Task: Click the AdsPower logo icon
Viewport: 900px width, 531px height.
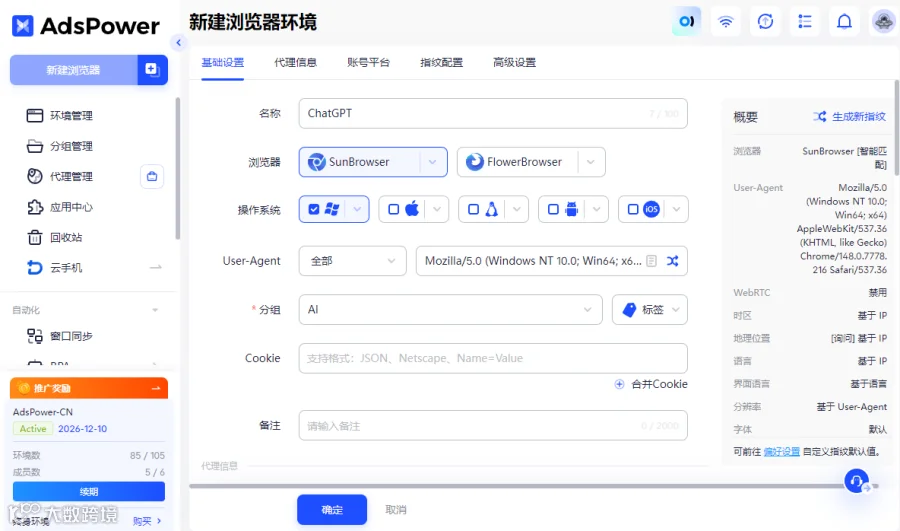Action: tap(23, 25)
